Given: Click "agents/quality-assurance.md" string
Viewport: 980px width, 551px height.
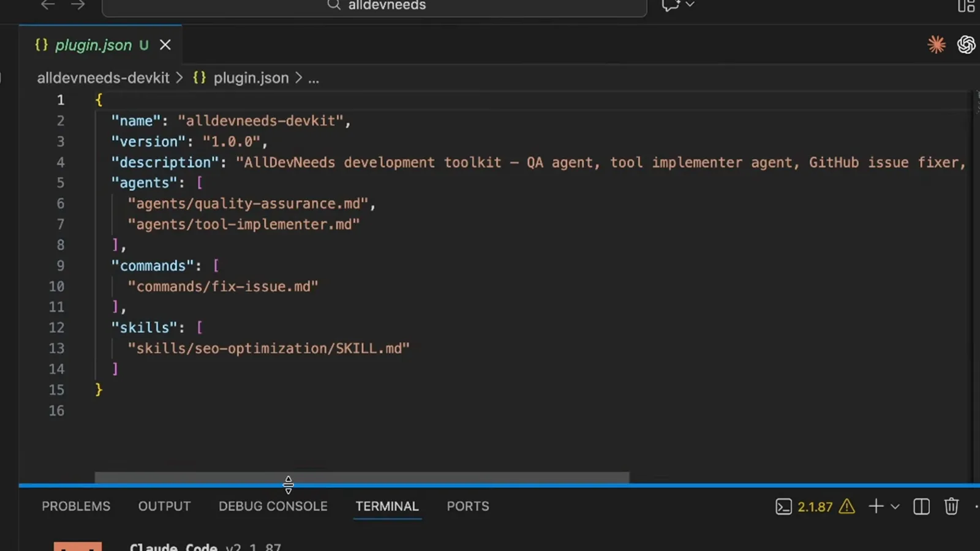Looking at the screenshot, I should 247,203.
